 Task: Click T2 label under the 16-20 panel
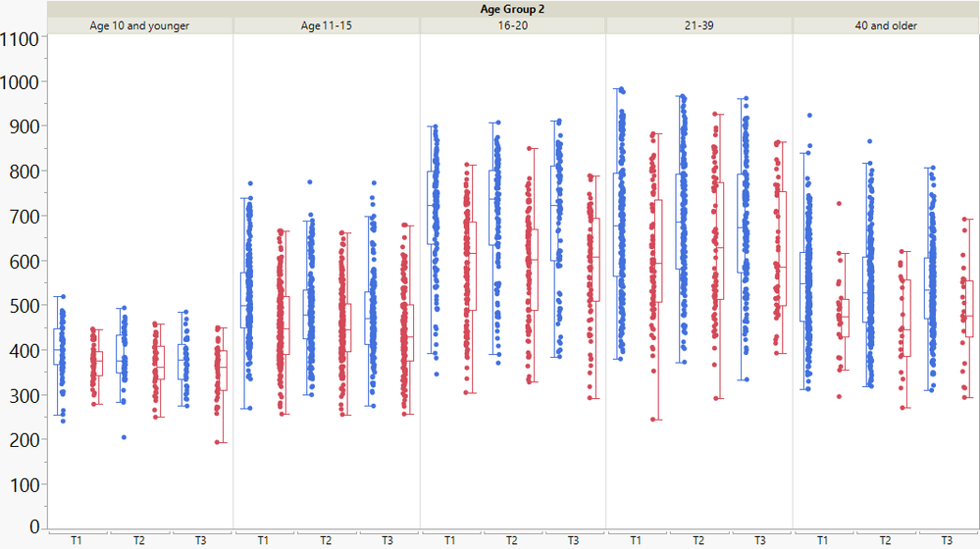pyautogui.click(x=512, y=540)
